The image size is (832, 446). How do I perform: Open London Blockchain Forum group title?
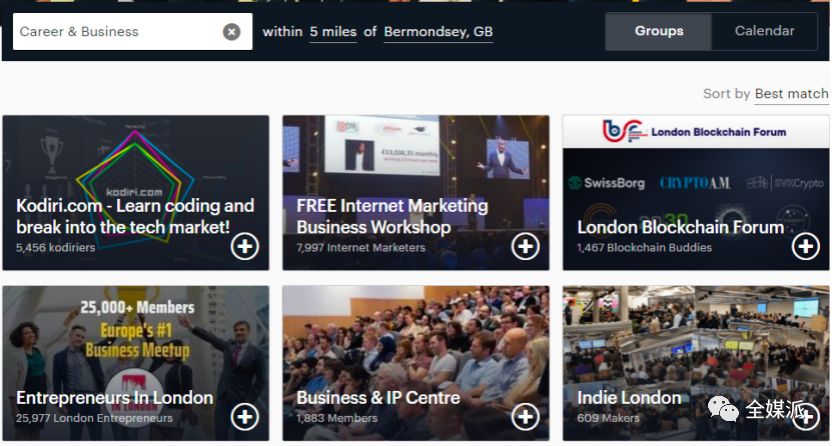pos(680,228)
